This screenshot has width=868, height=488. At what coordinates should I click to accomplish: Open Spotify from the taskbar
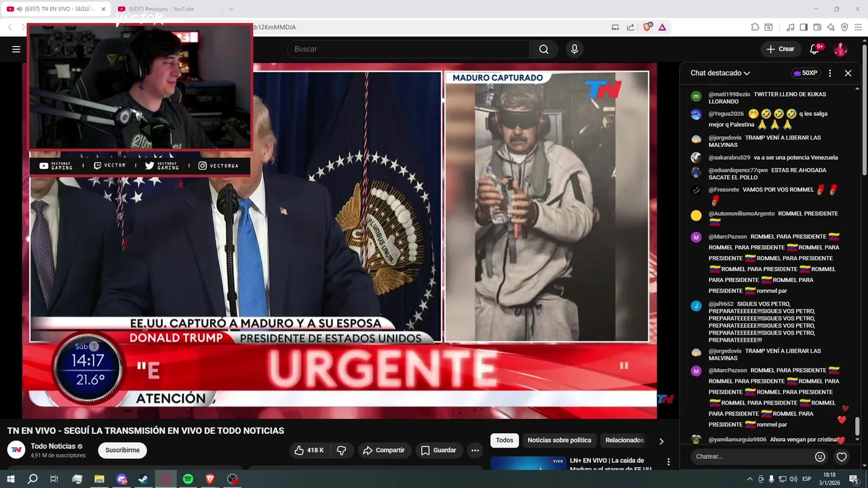click(x=188, y=479)
